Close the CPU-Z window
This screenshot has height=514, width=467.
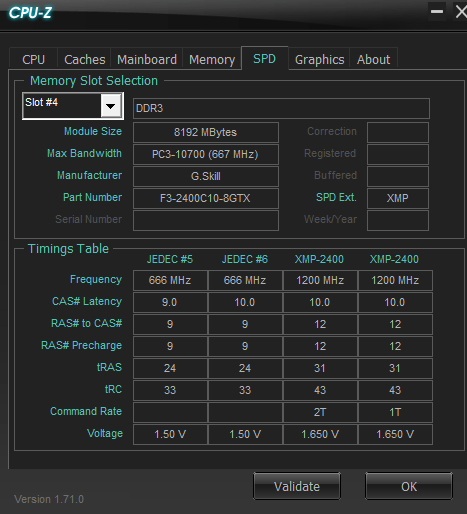click(x=461, y=12)
